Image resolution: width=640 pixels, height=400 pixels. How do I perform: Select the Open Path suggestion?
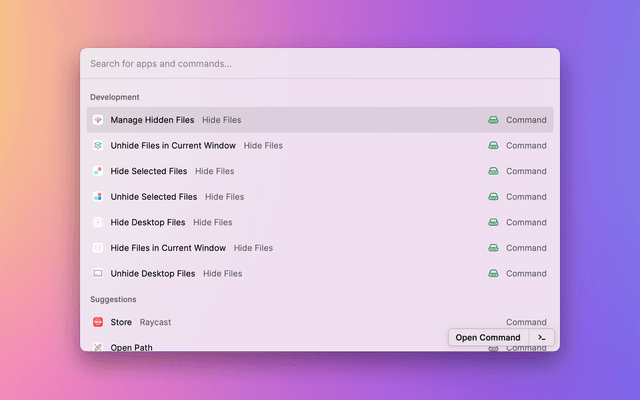[x=132, y=347]
